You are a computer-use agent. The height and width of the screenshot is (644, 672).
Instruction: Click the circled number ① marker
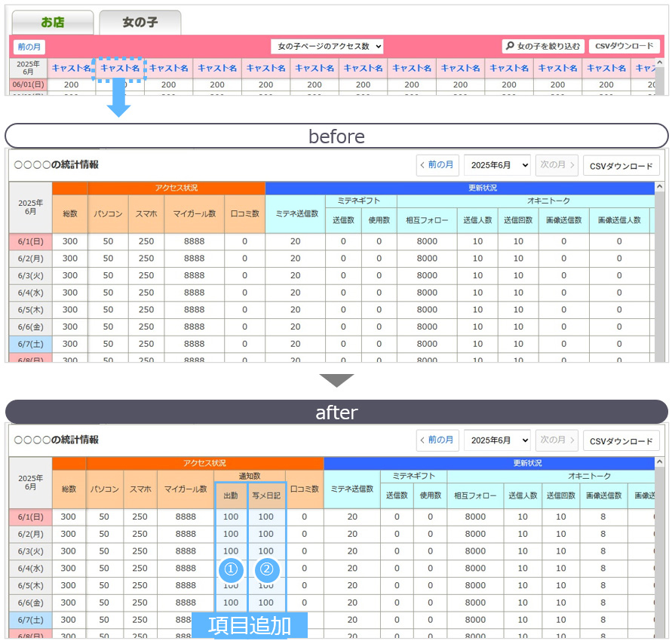coord(231,571)
